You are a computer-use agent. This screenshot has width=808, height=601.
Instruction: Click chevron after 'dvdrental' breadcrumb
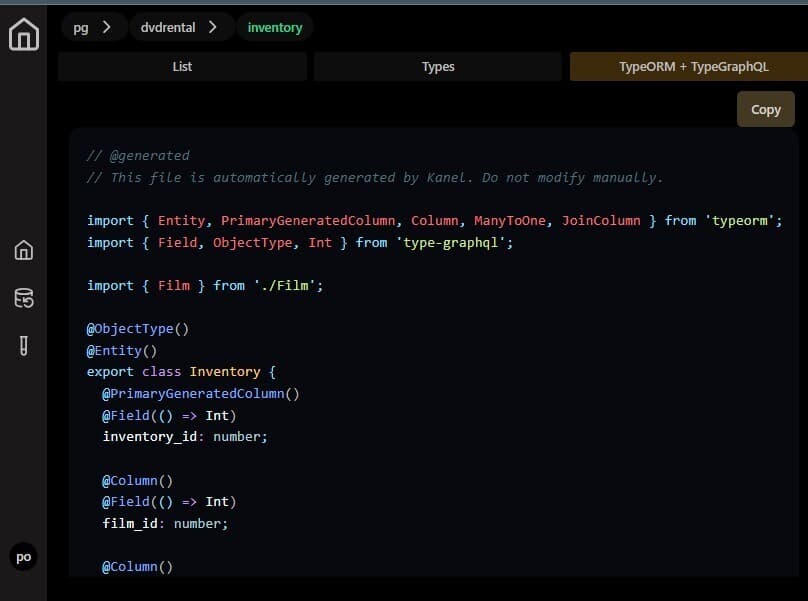(x=212, y=27)
